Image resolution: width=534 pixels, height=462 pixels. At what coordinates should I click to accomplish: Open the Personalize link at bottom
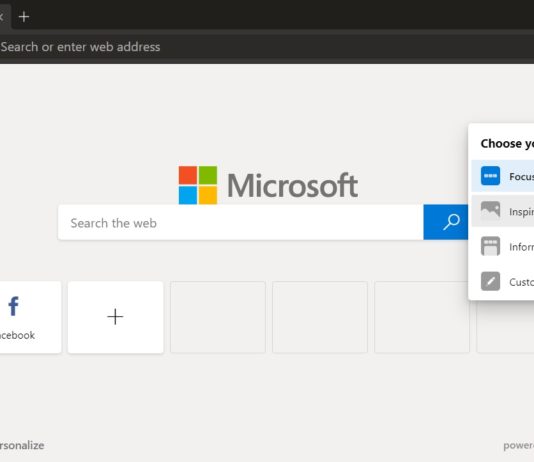coord(22,445)
